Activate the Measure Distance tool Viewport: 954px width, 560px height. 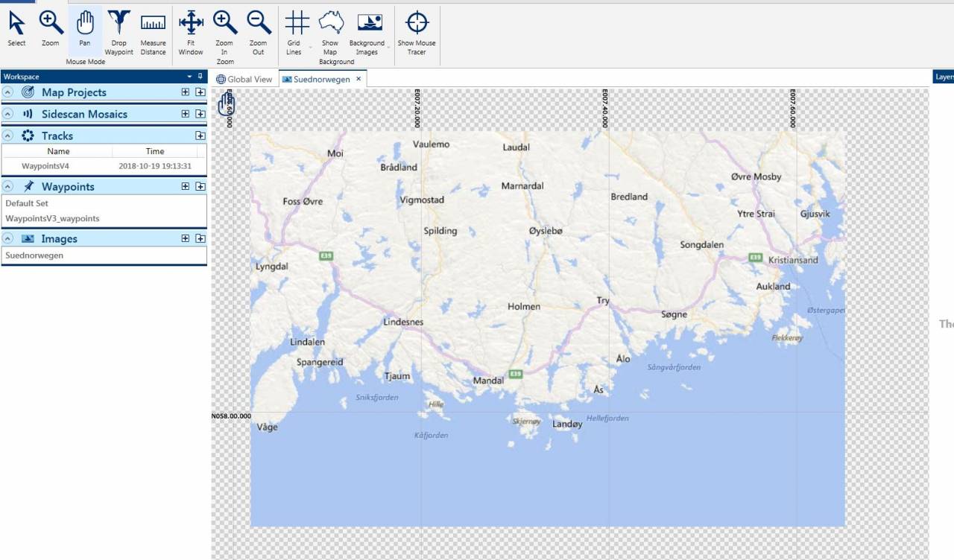[153, 32]
